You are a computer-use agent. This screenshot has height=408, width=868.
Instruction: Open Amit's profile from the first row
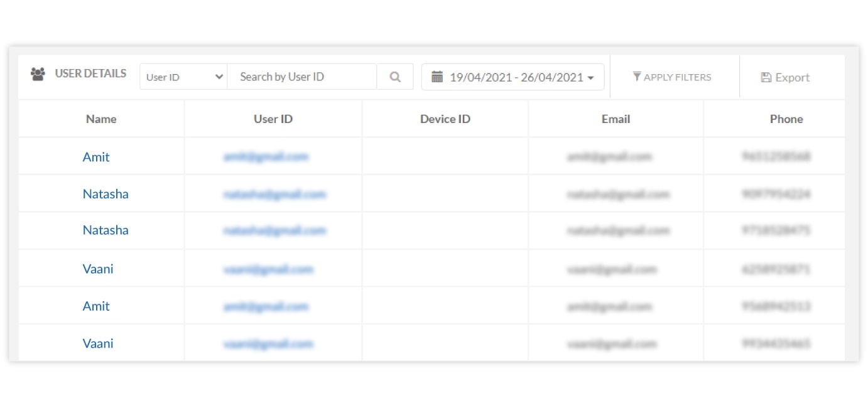pos(95,156)
